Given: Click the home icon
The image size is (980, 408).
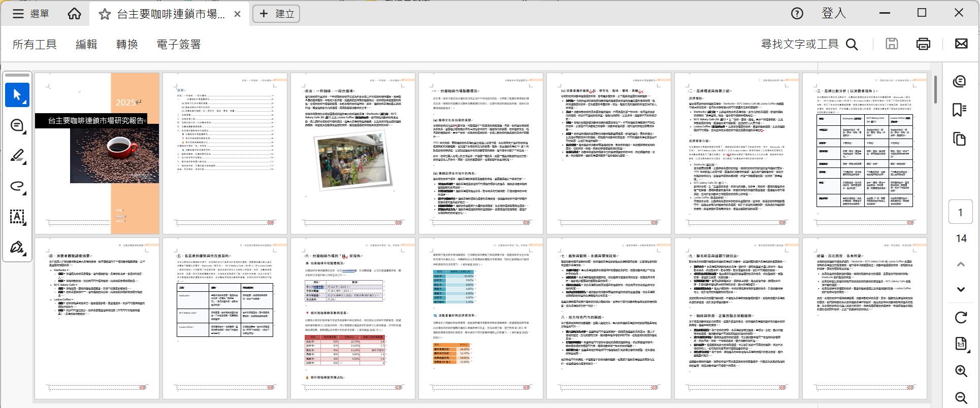Looking at the screenshot, I should 74,14.
